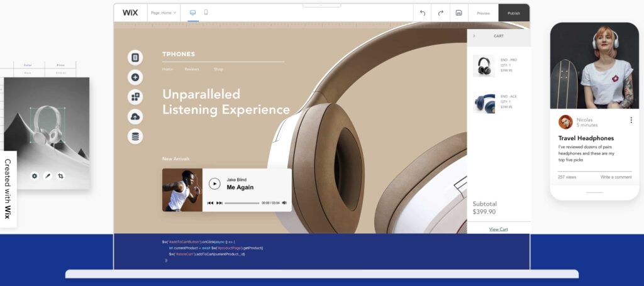The height and width of the screenshot is (286, 644).
Task: Click the Wix logo in editor bar
Action: [130, 13]
